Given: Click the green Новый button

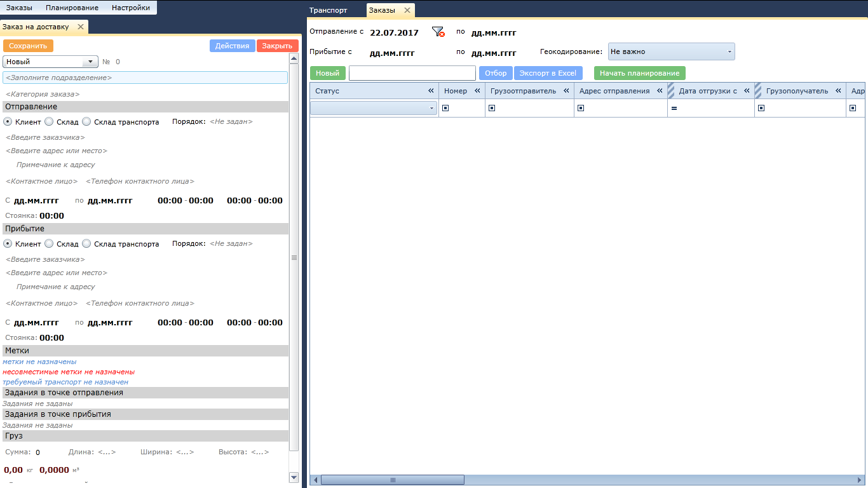Looking at the screenshot, I should point(328,73).
